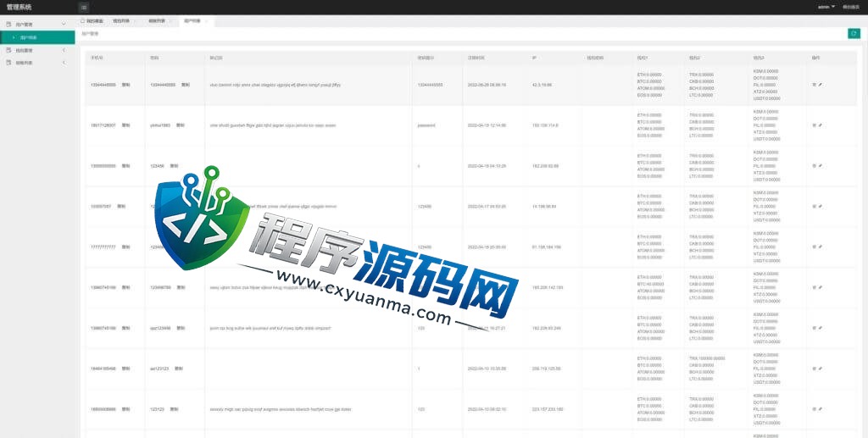Edit user with password qaz123456

coord(820,328)
